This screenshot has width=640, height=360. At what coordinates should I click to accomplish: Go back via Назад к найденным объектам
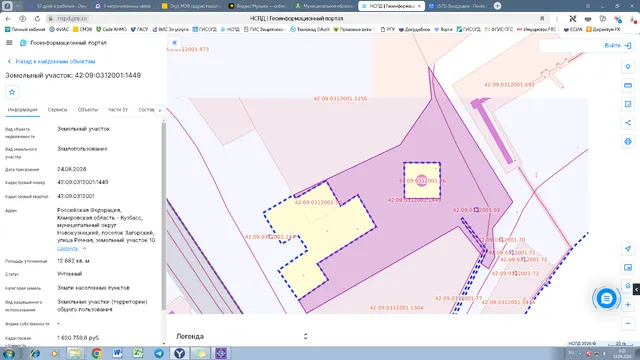pyautogui.click(x=51, y=61)
